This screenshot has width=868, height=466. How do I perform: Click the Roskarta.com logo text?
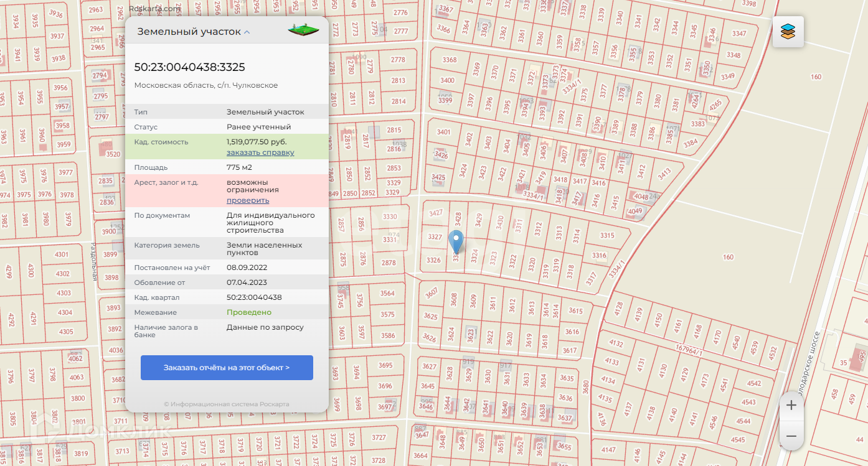click(x=154, y=9)
